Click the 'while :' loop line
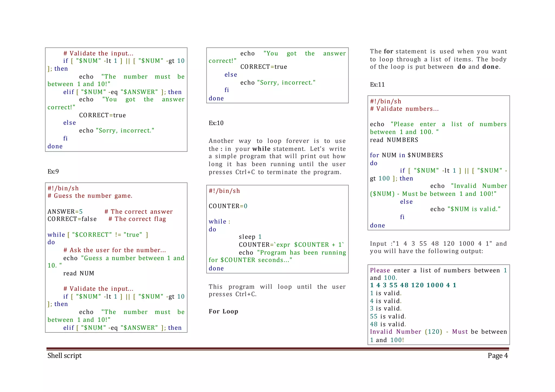 pos(219,221)
